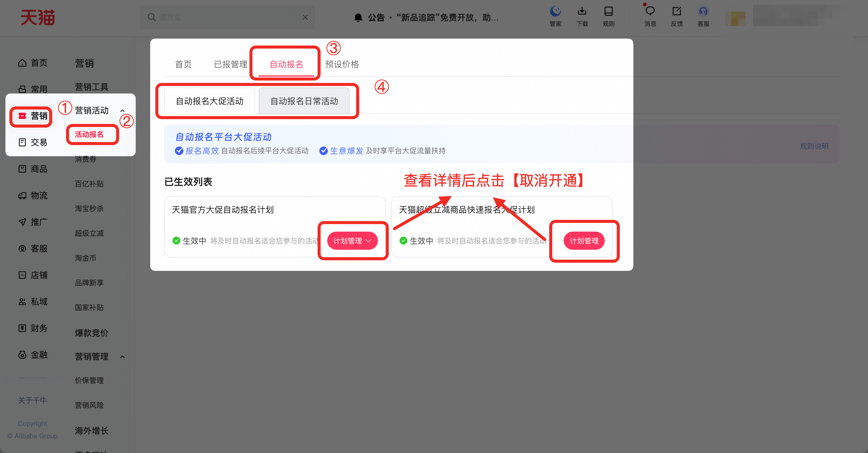Open 品牌新享 submenu item
The height and width of the screenshot is (453, 868).
coord(89,283)
